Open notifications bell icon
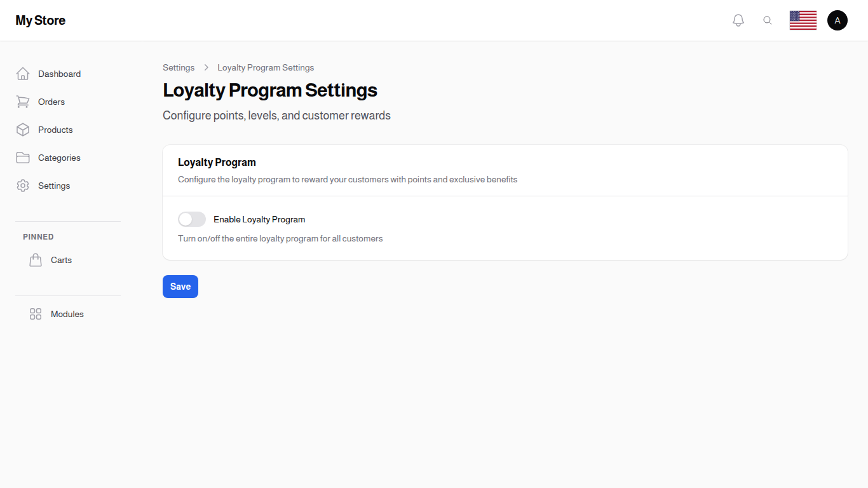This screenshot has height=488, width=868. pyautogui.click(x=738, y=20)
